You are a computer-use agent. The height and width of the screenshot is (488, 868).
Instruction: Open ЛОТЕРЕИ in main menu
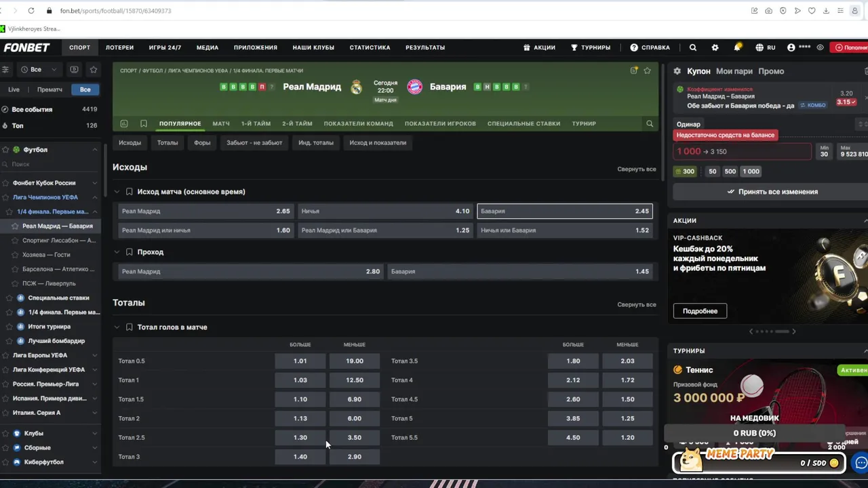click(x=119, y=47)
